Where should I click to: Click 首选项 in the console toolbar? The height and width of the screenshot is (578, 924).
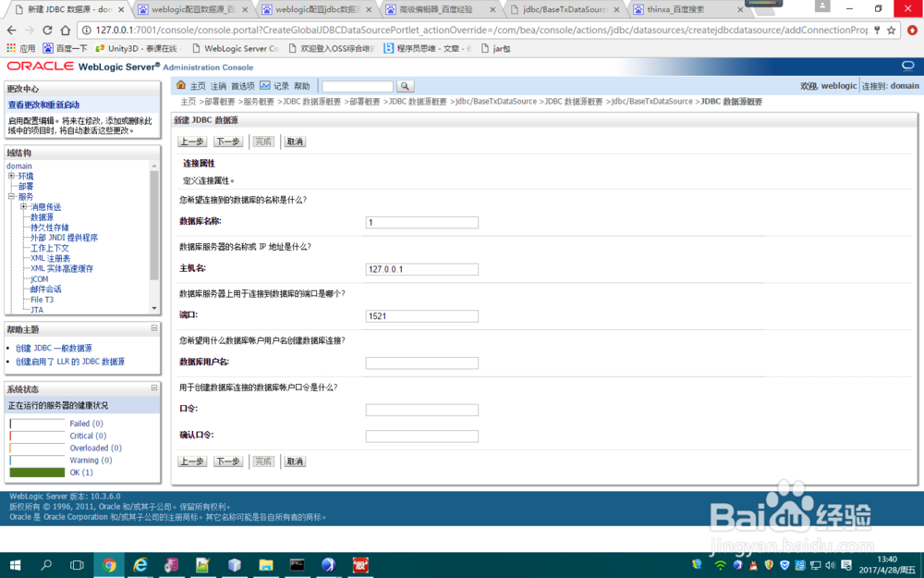pyautogui.click(x=243, y=86)
